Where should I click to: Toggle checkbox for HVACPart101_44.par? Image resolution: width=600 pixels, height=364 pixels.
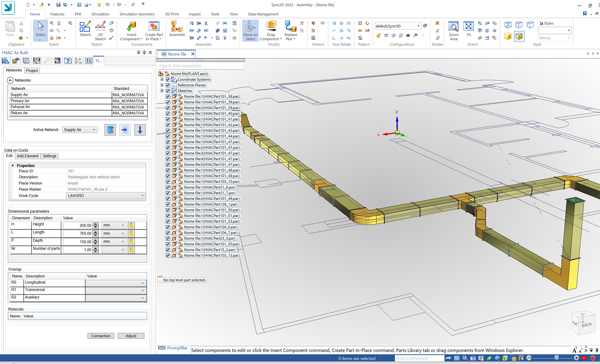pyautogui.click(x=168, y=136)
